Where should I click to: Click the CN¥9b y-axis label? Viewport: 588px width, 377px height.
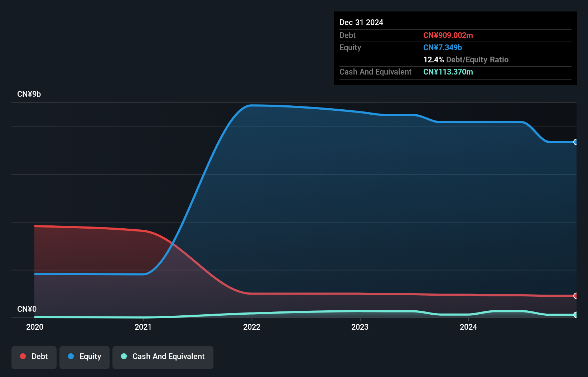tap(29, 94)
